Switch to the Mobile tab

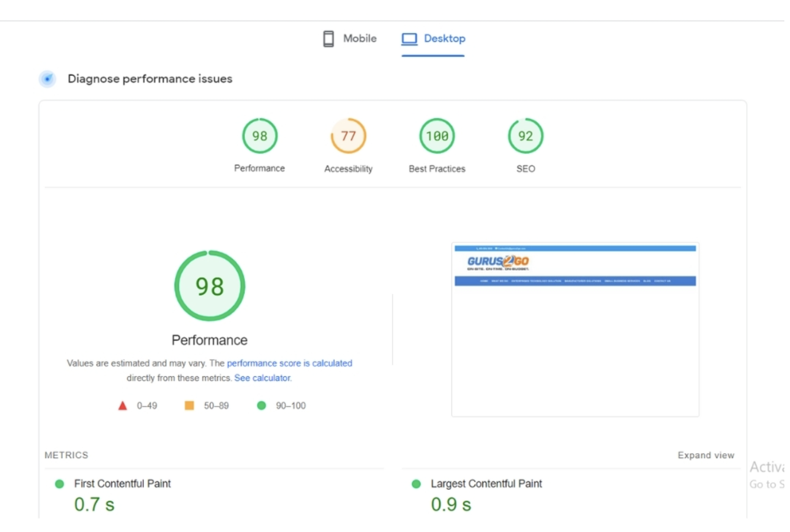(x=350, y=39)
